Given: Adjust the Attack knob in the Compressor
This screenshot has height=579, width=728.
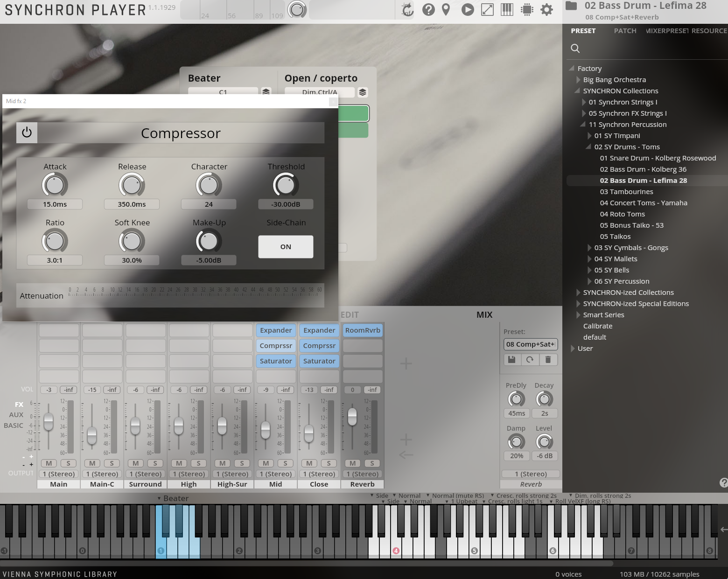Looking at the screenshot, I should pyautogui.click(x=55, y=185).
